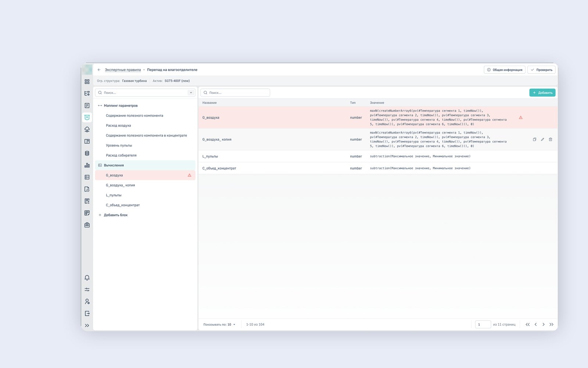588x368 pixels.
Task: Click the L_пульпы cell in the table
Action: pos(210,156)
